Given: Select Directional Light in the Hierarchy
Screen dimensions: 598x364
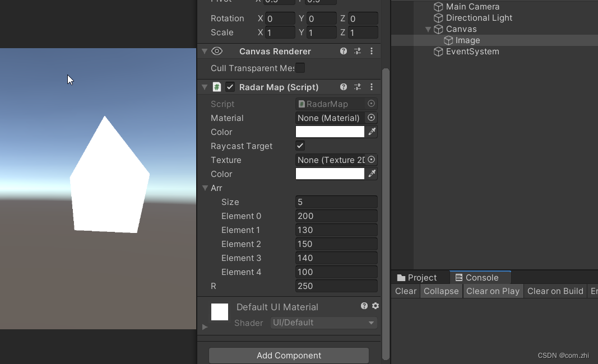Looking at the screenshot, I should coord(479,18).
